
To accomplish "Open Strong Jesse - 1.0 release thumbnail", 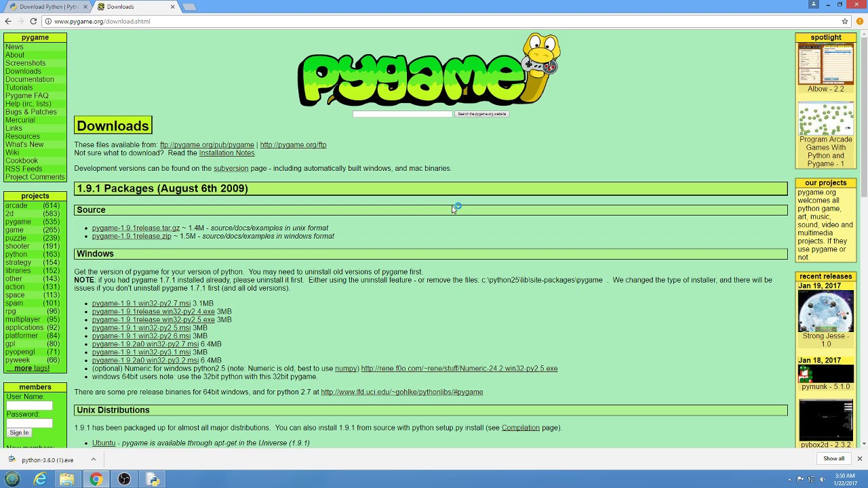I will (825, 311).
